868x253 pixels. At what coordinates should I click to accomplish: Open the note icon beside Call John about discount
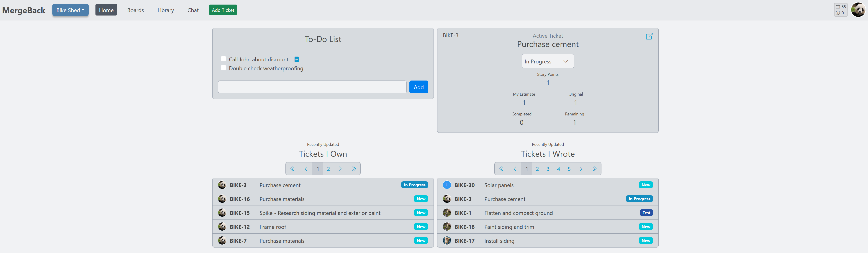click(297, 59)
